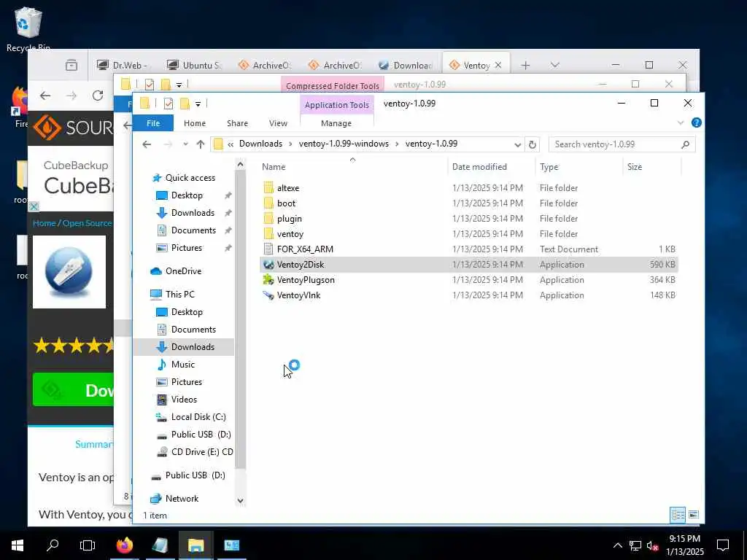
Task: Switch to large icons view layout icon
Action: [694, 515]
